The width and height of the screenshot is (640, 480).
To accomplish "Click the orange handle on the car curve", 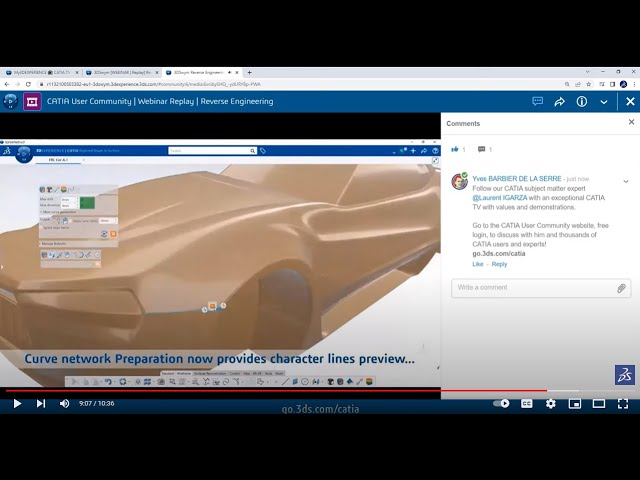I will click(212, 306).
